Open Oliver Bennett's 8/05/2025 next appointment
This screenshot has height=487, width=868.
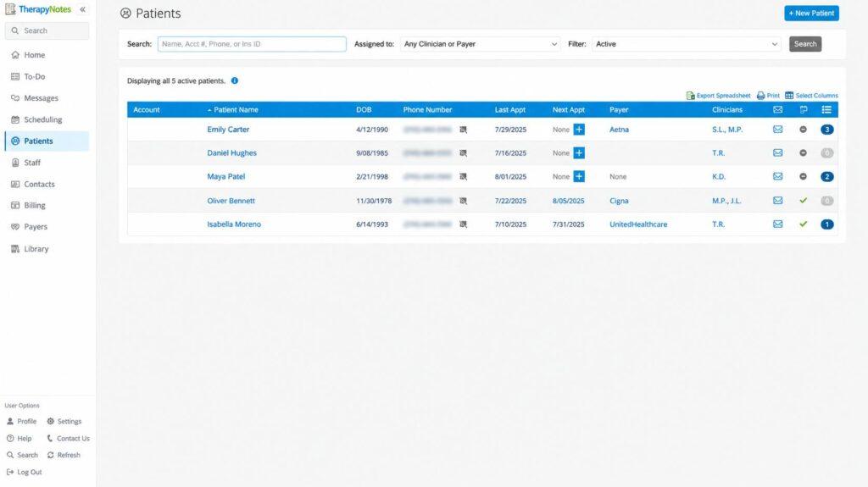point(568,201)
